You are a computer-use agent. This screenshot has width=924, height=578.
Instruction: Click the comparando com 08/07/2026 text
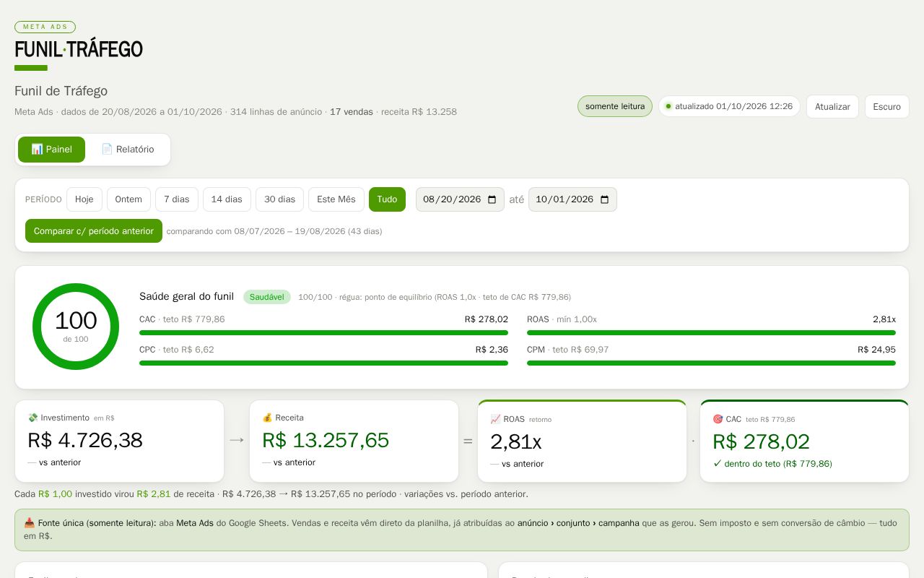[x=274, y=231]
